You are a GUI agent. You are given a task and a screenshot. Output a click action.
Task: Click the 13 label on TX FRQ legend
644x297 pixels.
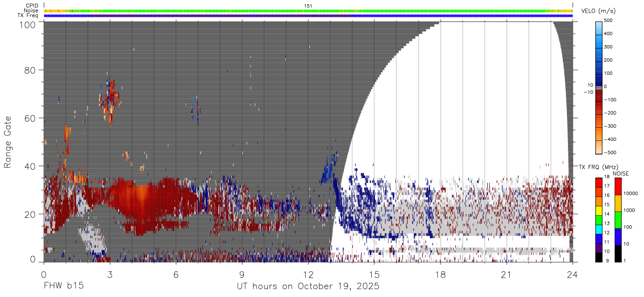[x=606, y=224]
